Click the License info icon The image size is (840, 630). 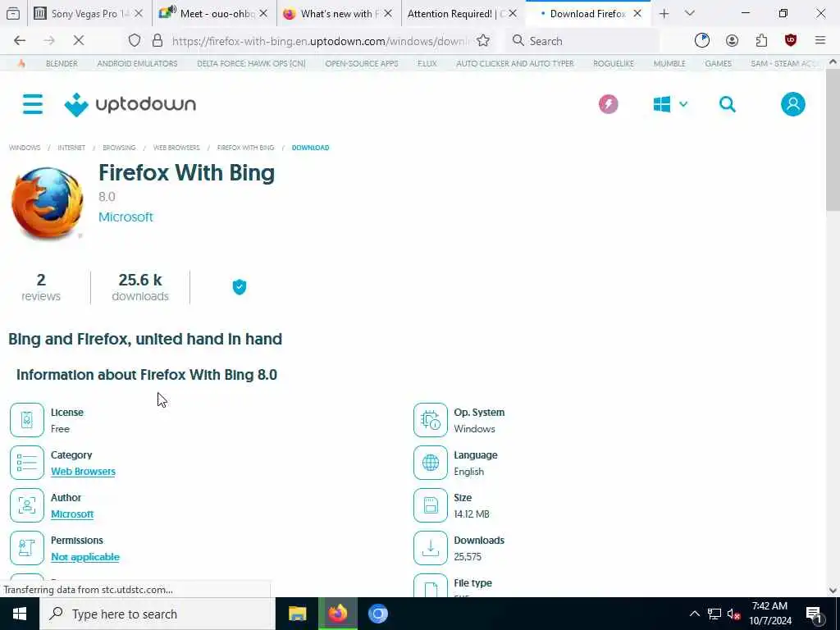(27, 420)
